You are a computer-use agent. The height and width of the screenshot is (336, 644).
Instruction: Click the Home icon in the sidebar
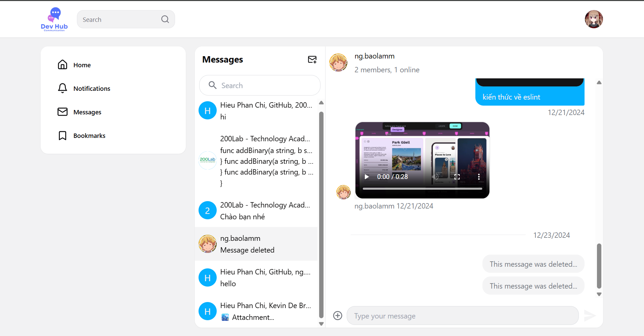(62, 65)
